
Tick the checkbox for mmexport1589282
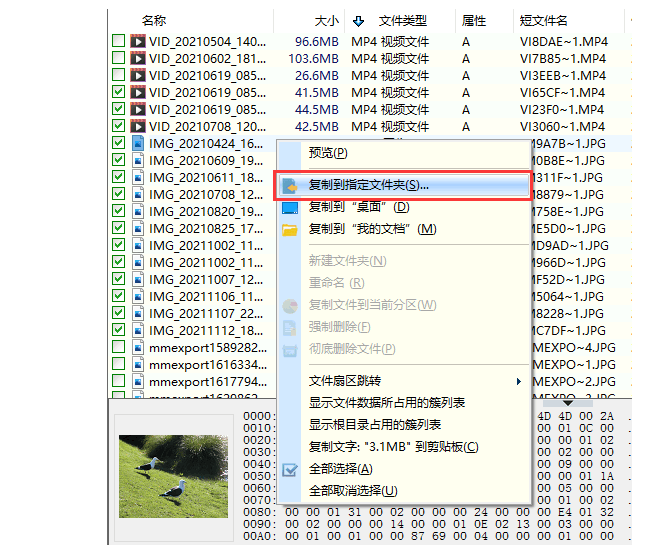point(118,347)
